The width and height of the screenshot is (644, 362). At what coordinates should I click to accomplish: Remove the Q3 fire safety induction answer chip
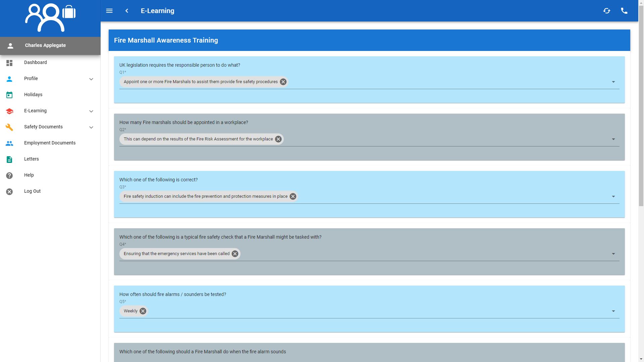click(x=293, y=196)
